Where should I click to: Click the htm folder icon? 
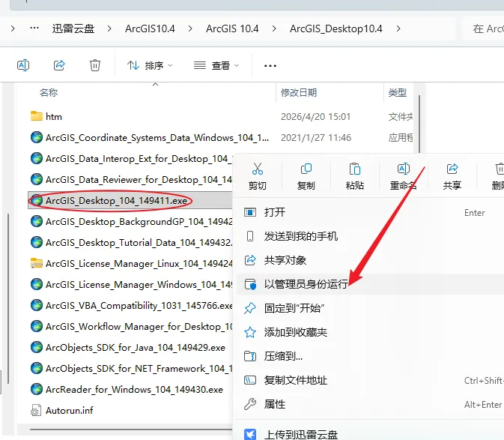click(37, 116)
